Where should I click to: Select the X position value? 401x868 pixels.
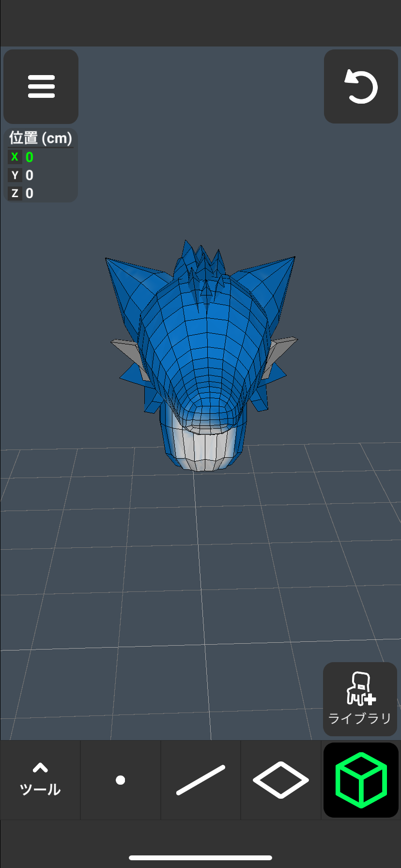click(30, 157)
